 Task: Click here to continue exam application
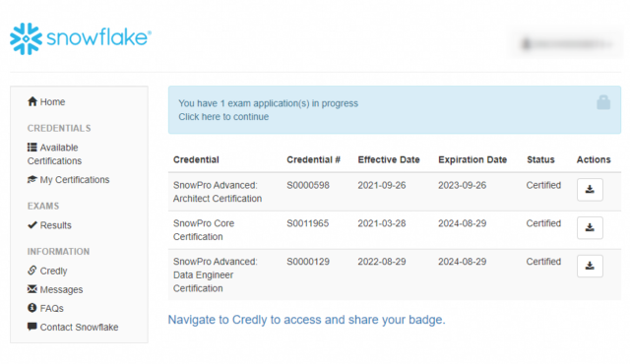[223, 117]
